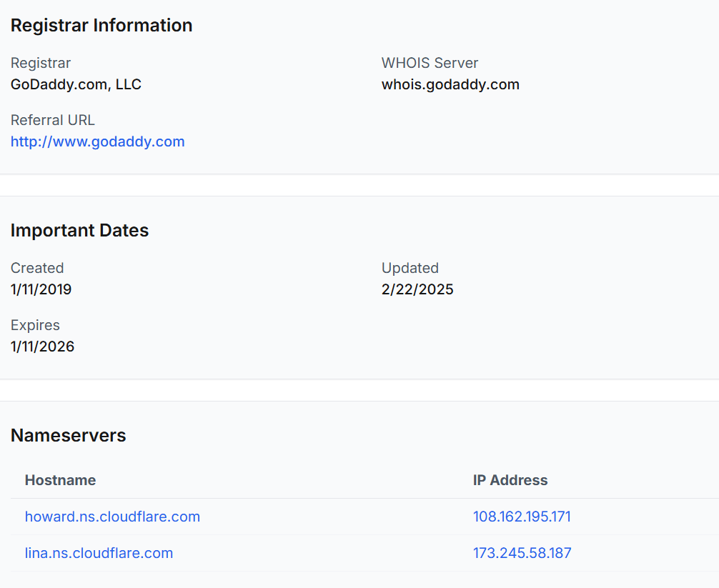Open the http://www.godaddy.com referral link
The width and height of the screenshot is (719, 588).
pos(98,141)
